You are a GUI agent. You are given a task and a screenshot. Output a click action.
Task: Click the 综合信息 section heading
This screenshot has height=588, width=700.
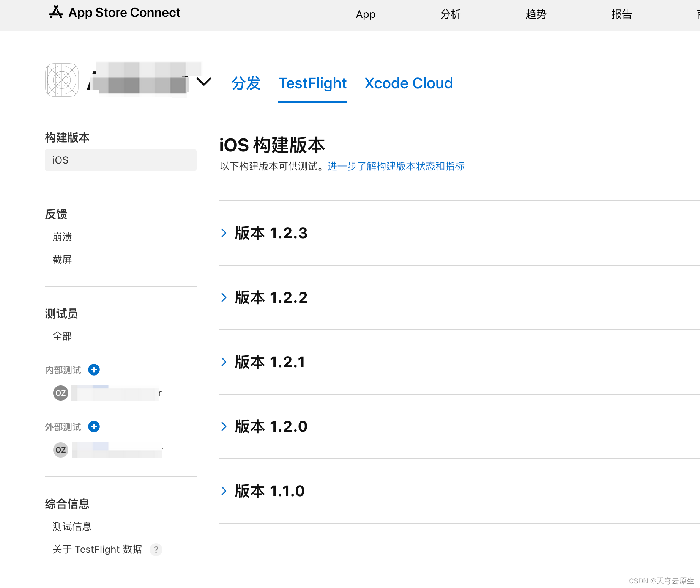(67, 504)
